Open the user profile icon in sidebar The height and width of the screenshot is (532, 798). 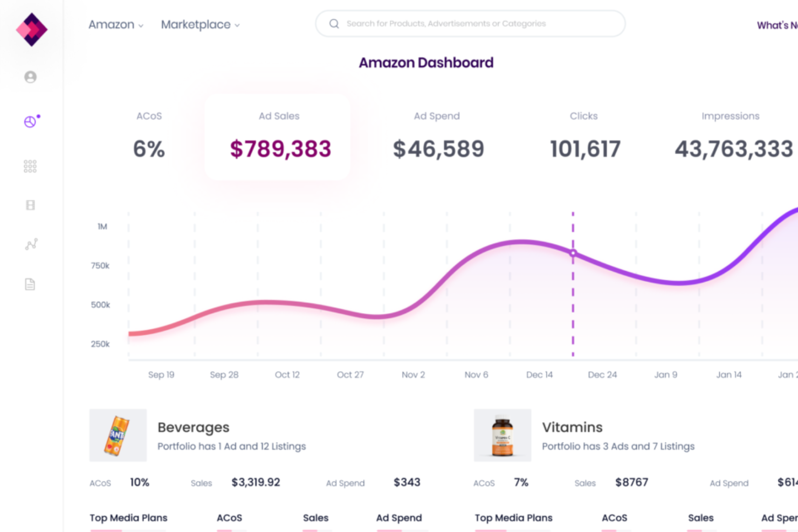click(30, 77)
